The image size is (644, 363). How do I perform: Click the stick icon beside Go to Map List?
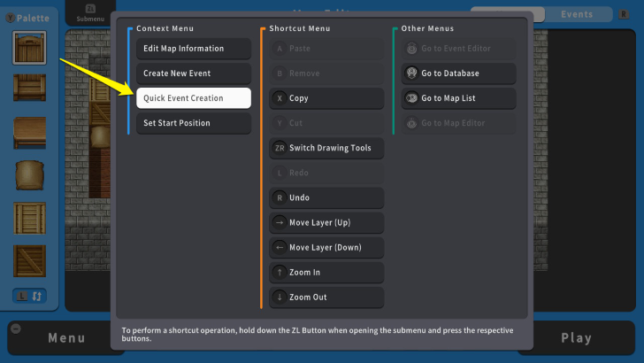click(x=411, y=98)
